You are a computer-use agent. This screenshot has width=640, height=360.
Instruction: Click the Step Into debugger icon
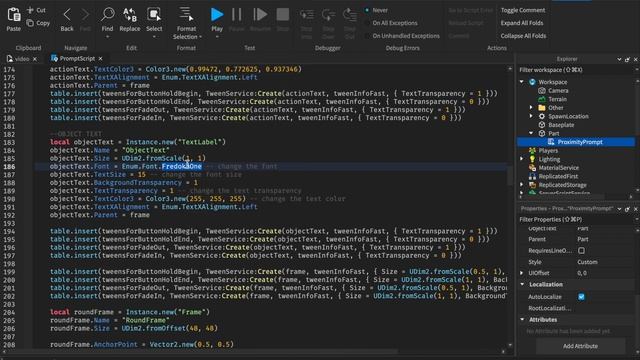(307, 15)
